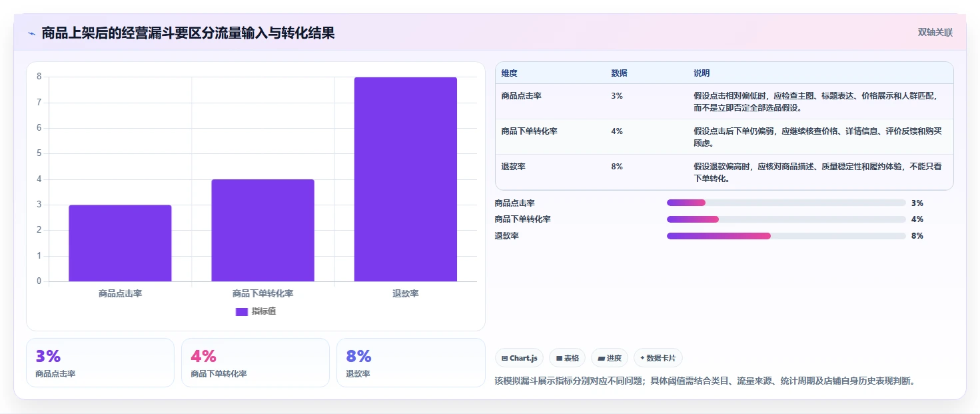
Task: Click the 4% value after progress bar
Action: coord(917,219)
